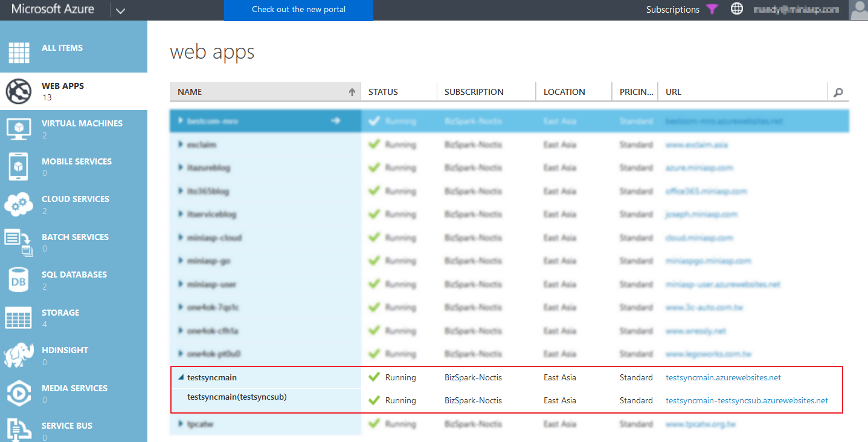
Task: Open HDInsight in sidebar
Action: (x=74, y=356)
